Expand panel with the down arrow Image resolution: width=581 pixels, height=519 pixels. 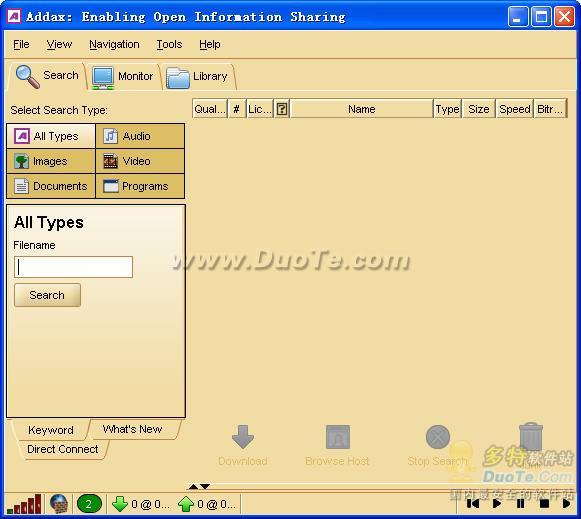pos(205,486)
